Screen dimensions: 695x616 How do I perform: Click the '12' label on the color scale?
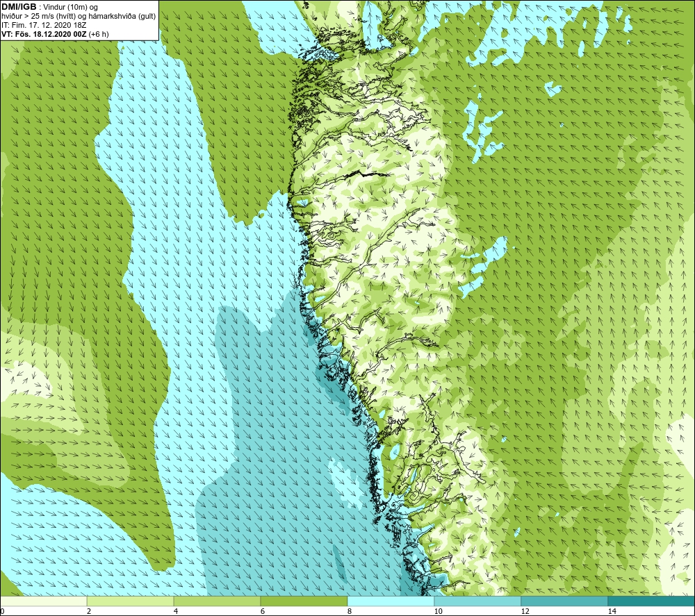[525, 612]
